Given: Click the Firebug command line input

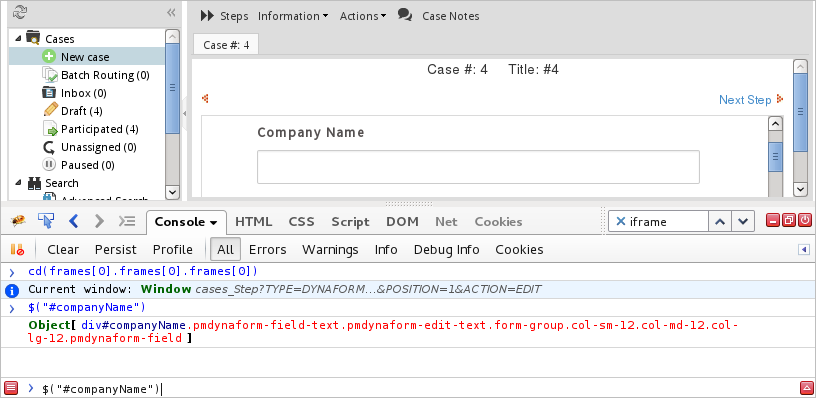Looking at the screenshot, I should click(x=419, y=388).
